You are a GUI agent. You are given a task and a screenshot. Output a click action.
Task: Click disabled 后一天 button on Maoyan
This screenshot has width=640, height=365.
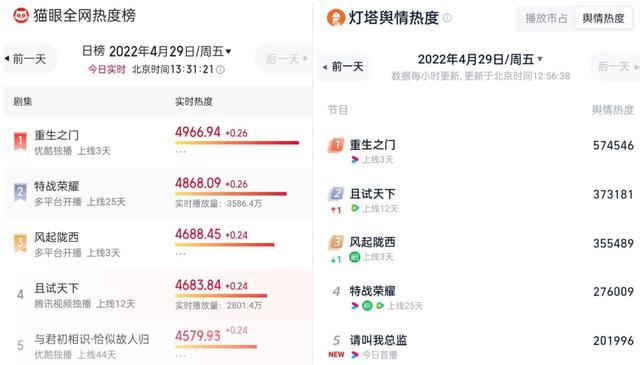[285, 59]
